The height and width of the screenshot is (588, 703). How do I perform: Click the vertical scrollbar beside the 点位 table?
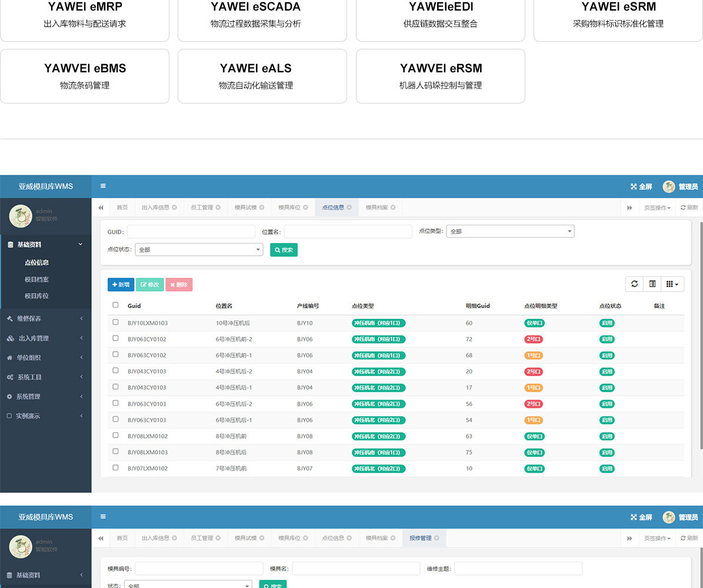click(700, 335)
